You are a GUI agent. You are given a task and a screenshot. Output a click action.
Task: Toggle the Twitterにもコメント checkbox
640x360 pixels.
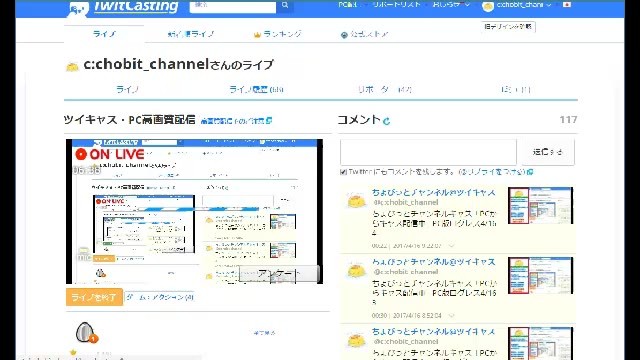[x=343, y=172]
